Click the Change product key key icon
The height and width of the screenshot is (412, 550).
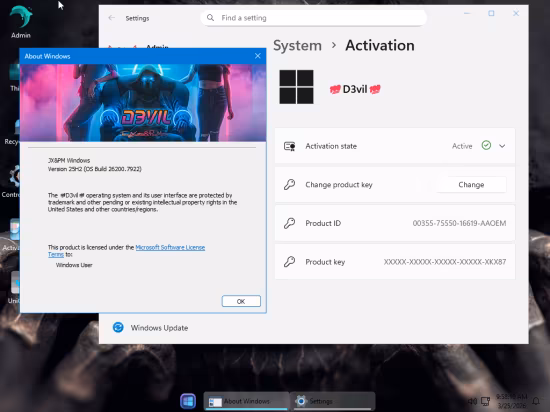[289, 184]
